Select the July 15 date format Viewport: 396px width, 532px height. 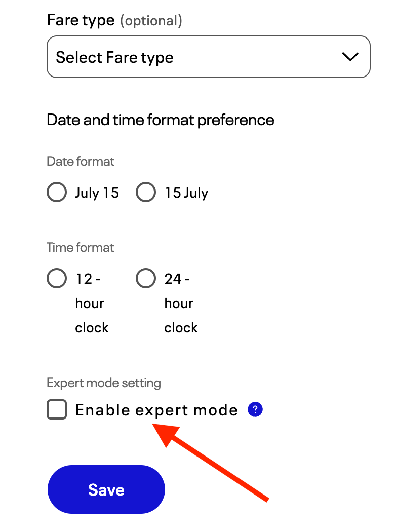[x=57, y=192]
